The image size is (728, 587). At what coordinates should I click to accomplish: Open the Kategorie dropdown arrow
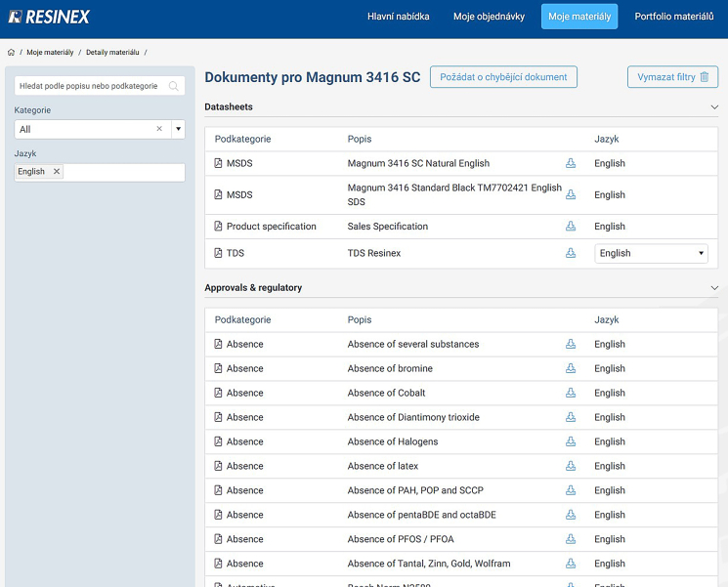tap(178, 129)
